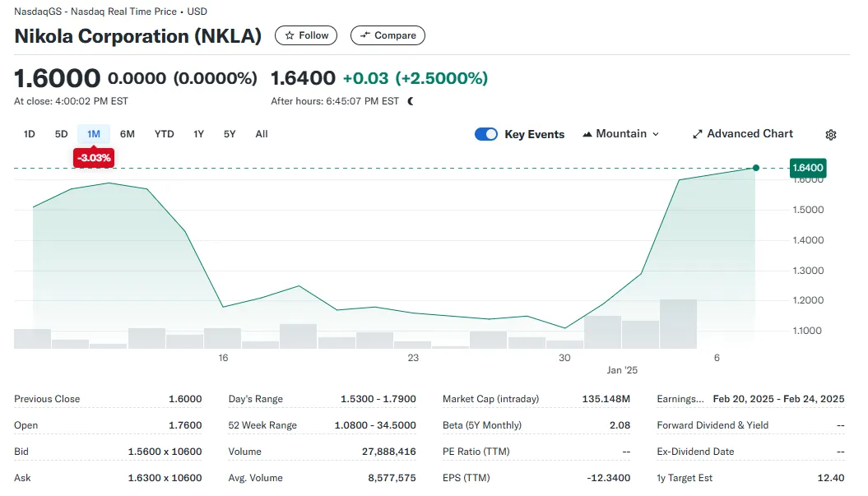868x496 pixels.
Task: Select the 1D range tab
Action: click(30, 134)
